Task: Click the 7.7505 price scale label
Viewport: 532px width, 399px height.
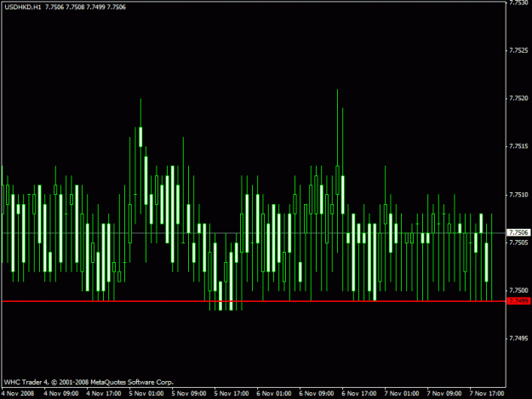Action: [x=518, y=242]
